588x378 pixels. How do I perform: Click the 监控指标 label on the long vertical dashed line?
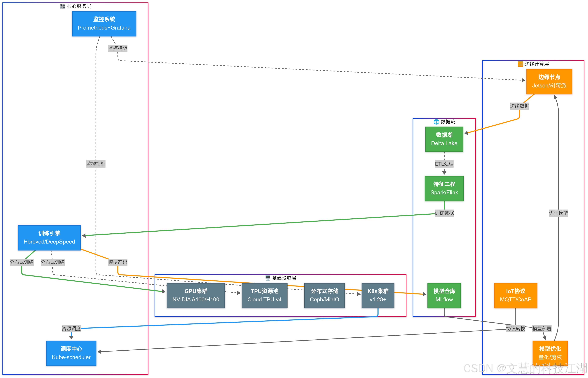click(96, 164)
